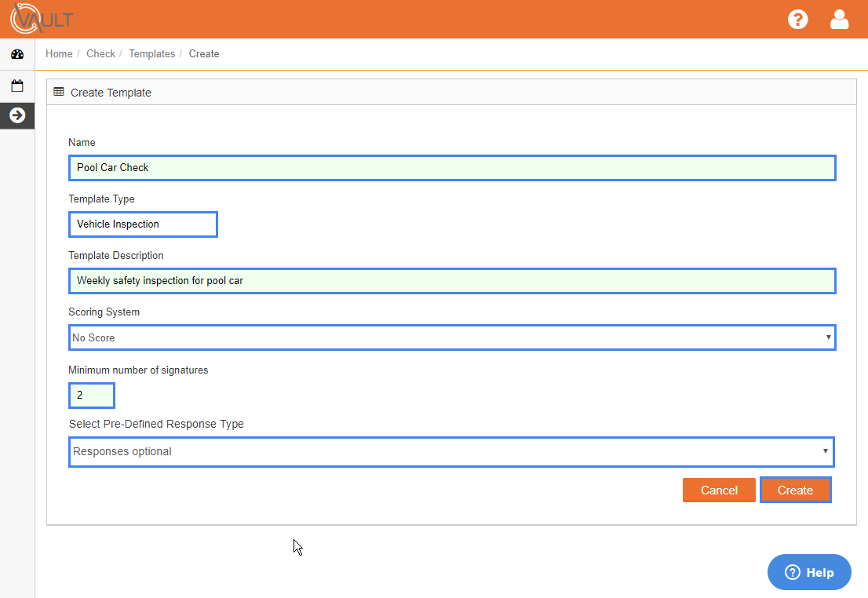This screenshot has width=868, height=598.
Task: Open the Template Type selector
Action: pyautogui.click(x=143, y=224)
